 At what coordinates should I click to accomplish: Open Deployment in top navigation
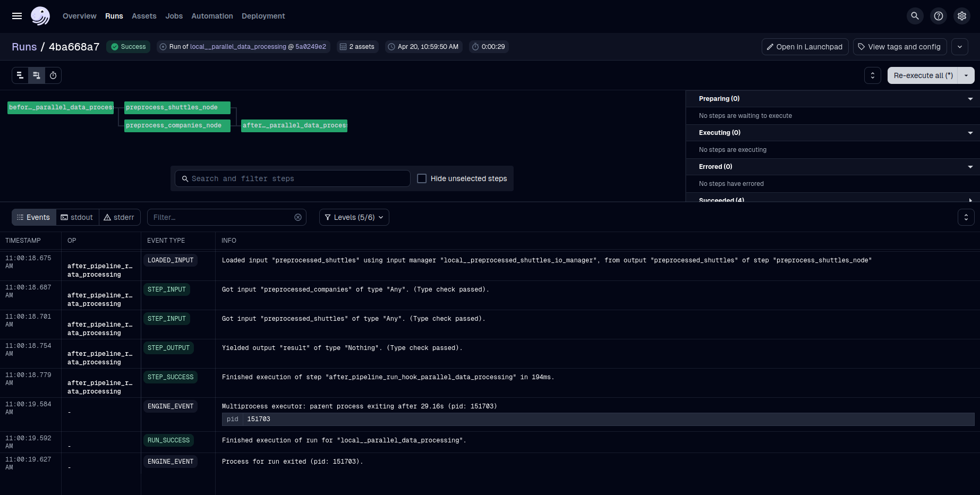263,16
